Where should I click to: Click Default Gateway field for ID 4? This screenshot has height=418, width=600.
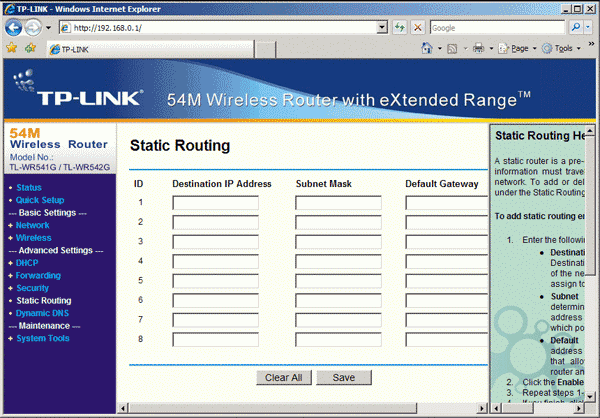tap(447, 261)
